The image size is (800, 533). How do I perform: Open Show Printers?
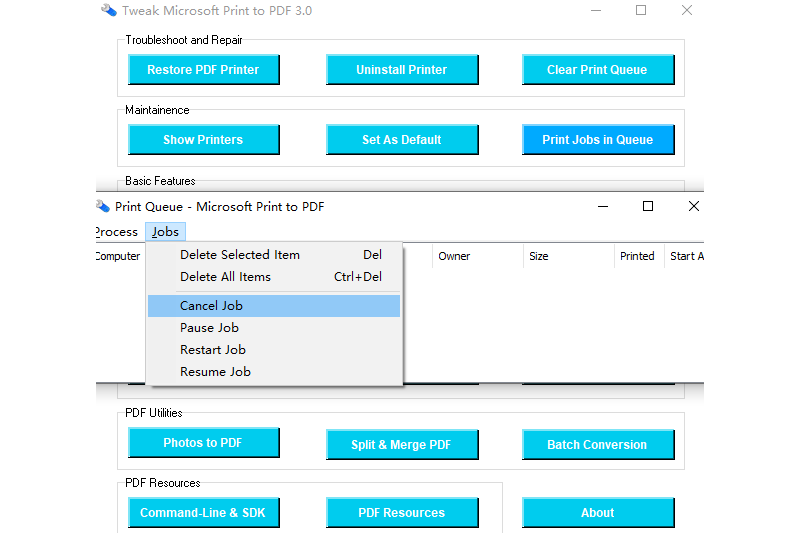click(x=204, y=139)
